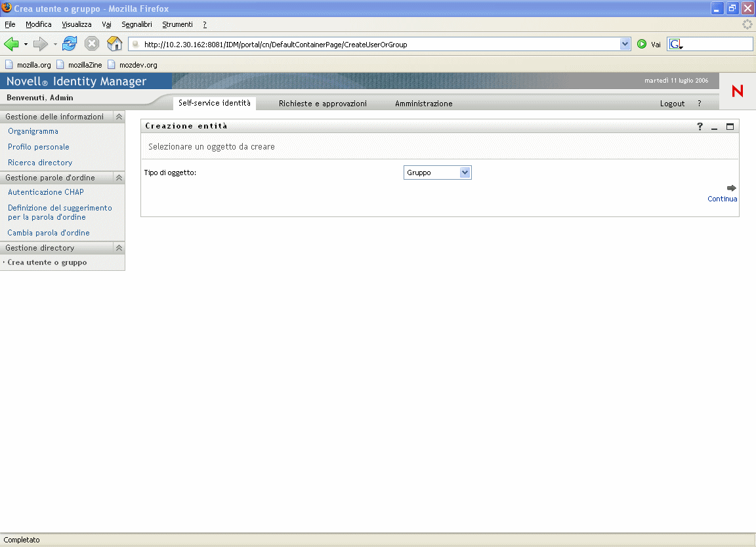Switch to Self-service identità tab
Image resolution: width=756 pixels, height=547 pixels.
[x=215, y=103]
